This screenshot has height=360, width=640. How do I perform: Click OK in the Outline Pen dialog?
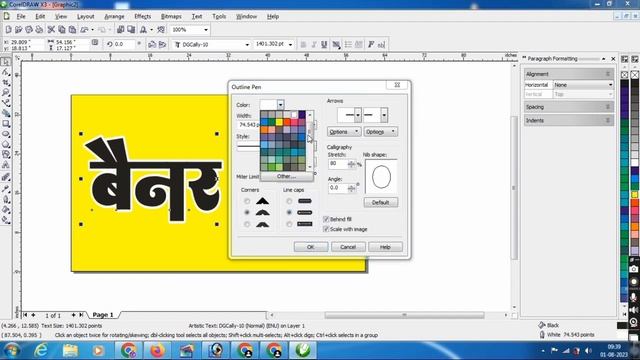tap(311, 247)
